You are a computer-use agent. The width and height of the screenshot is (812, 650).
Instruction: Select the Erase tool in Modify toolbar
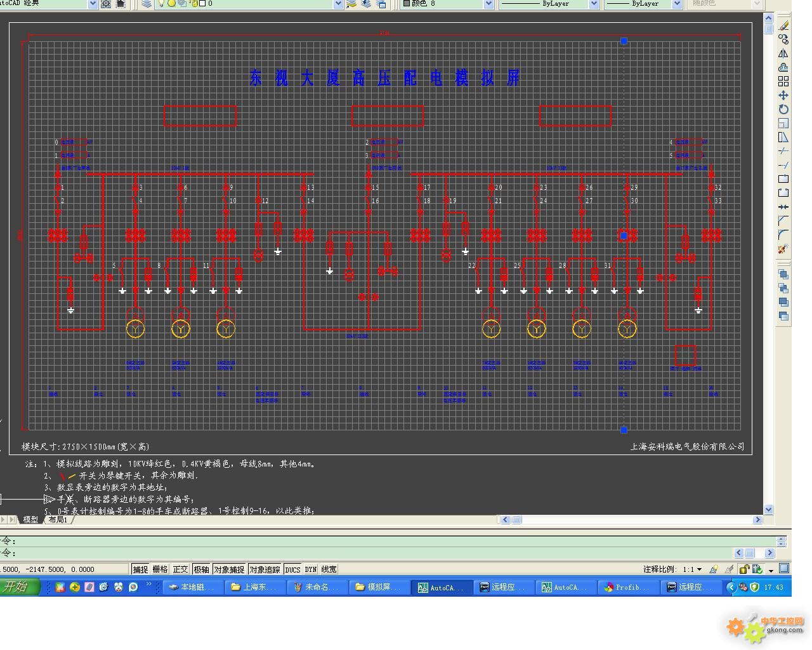(783, 25)
